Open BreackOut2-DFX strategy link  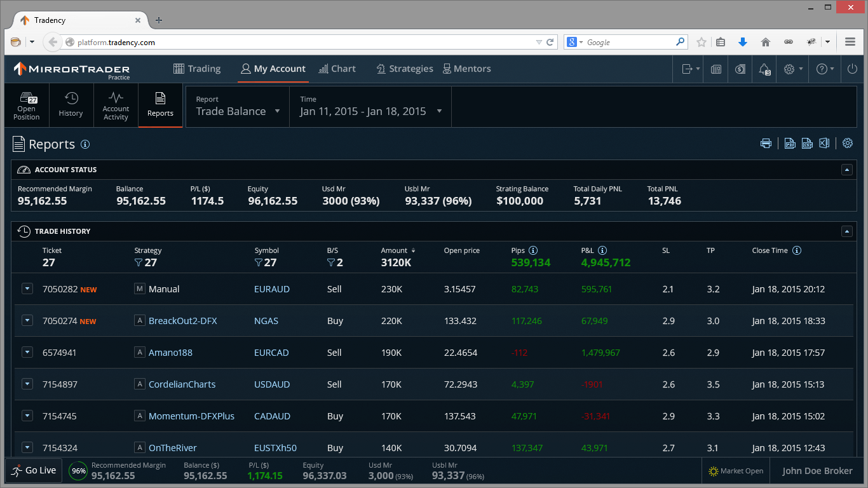click(183, 321)
